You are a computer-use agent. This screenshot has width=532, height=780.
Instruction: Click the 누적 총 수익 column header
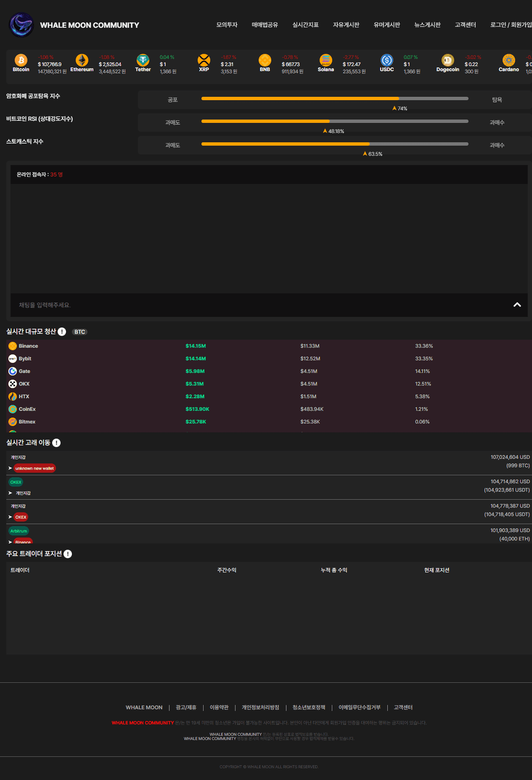[334, 570]
